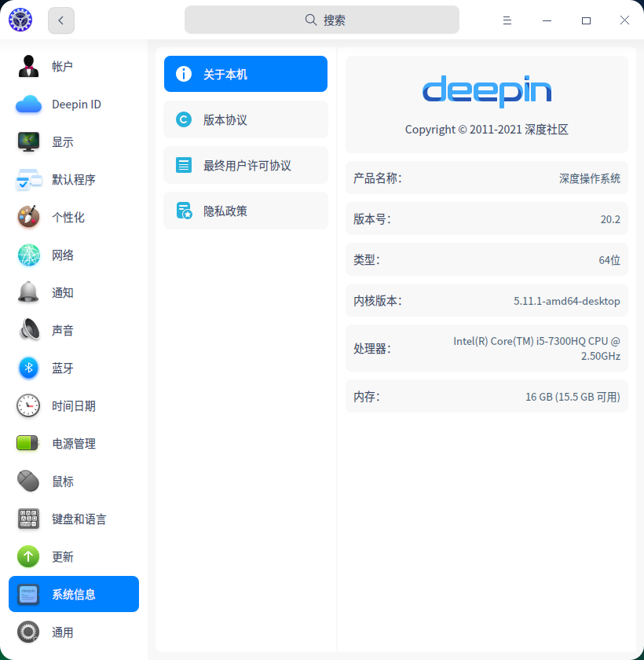644x660 pixels.
Task: Click the deepin logo image
Action: click(487, 91)
